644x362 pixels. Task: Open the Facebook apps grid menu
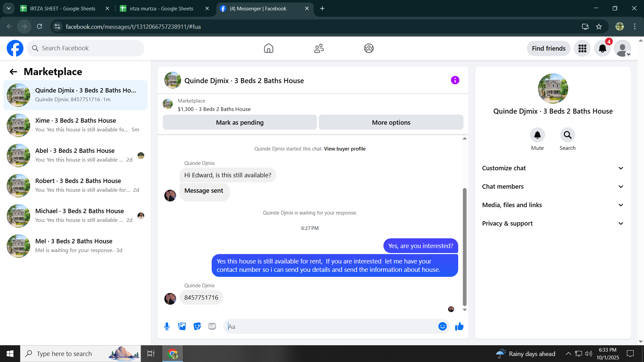582,49
